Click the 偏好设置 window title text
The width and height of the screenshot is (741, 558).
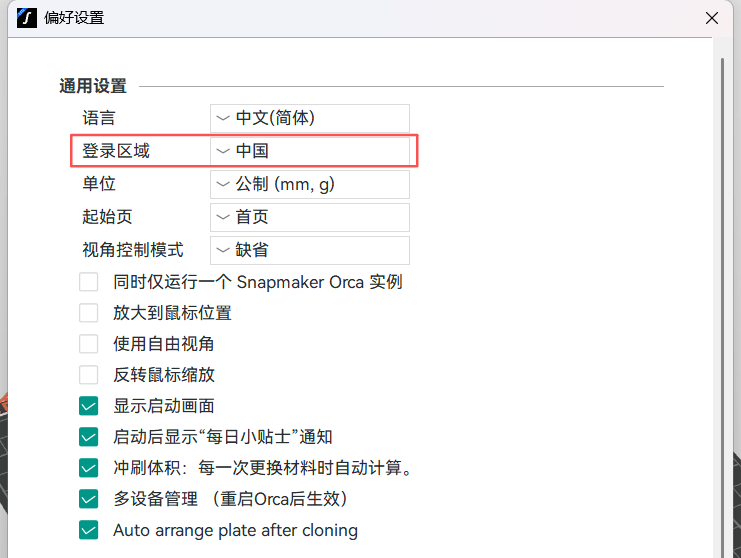(75, 18)
